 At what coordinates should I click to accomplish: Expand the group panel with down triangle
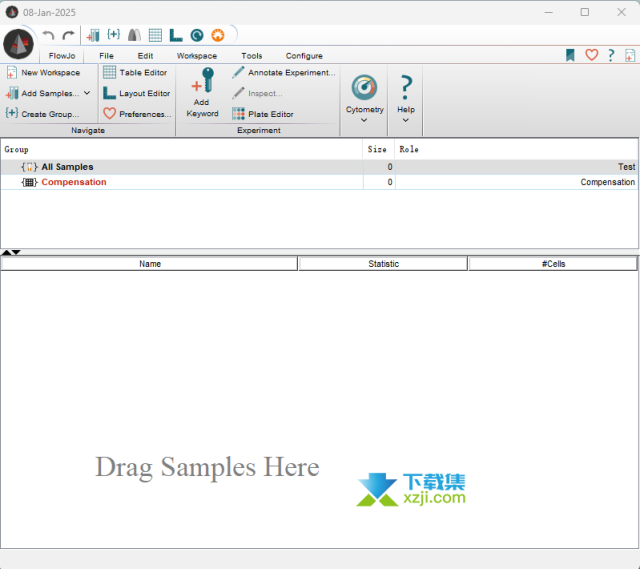(x=16, y=252)
